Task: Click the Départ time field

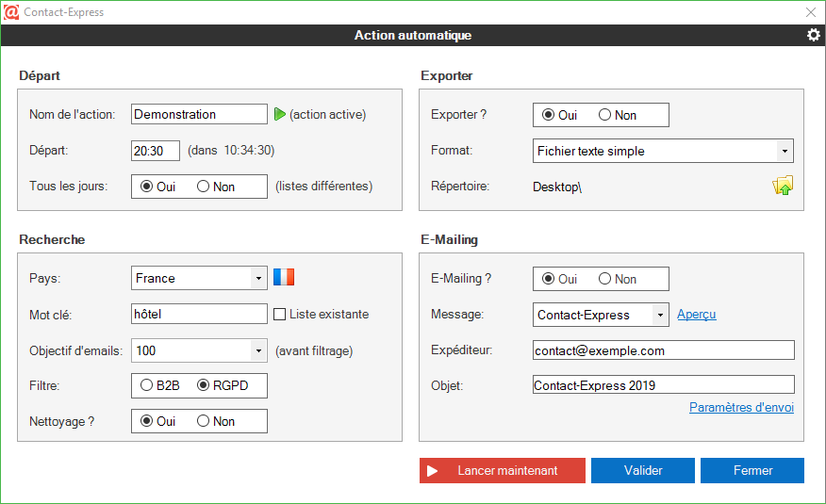Action: tap(156, 151)
